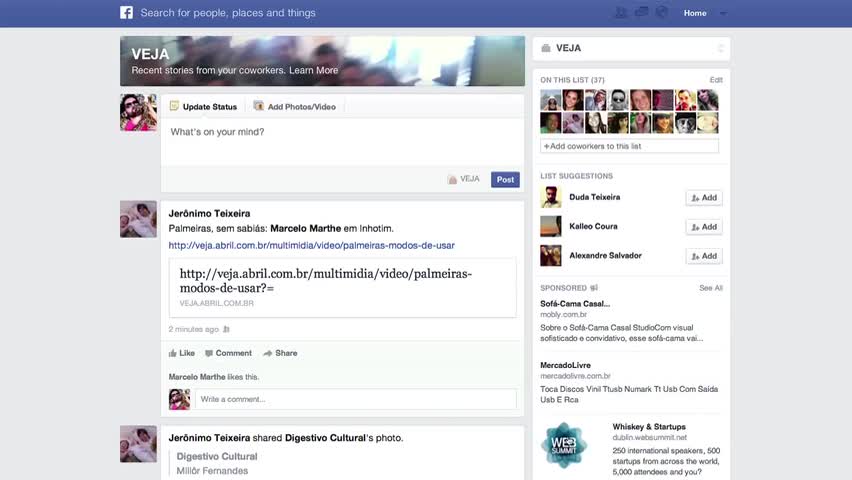Go to Home in the top bar

(x=695, y=13)
